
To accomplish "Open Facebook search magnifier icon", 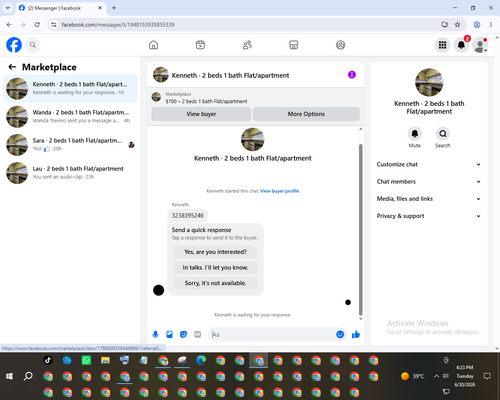I will (33, 45).
